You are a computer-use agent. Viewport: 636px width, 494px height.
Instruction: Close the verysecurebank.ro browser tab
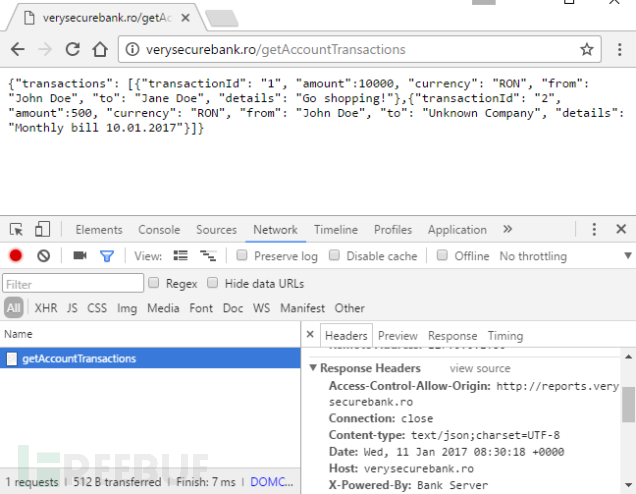[x=185, y=18]
